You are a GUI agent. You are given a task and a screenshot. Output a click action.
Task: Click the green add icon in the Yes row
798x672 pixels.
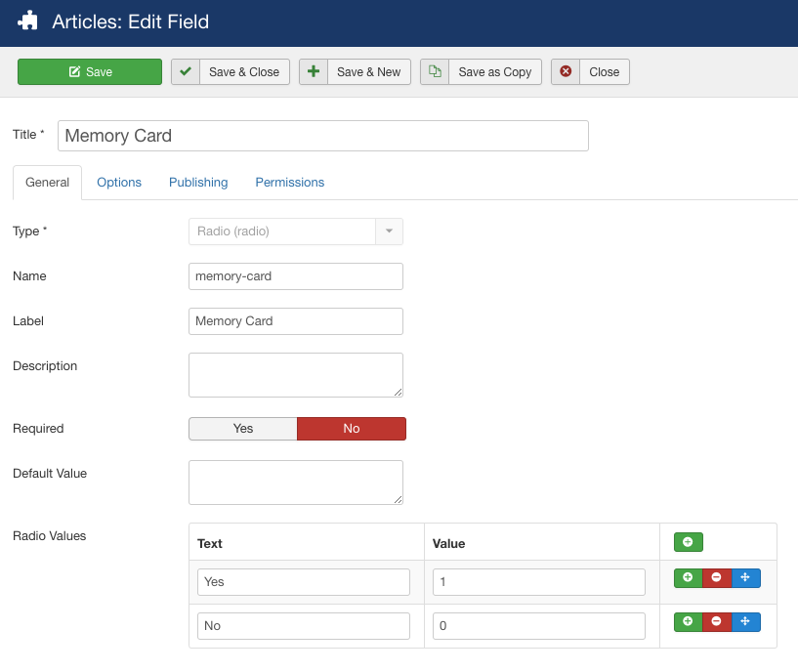[688, 577]
